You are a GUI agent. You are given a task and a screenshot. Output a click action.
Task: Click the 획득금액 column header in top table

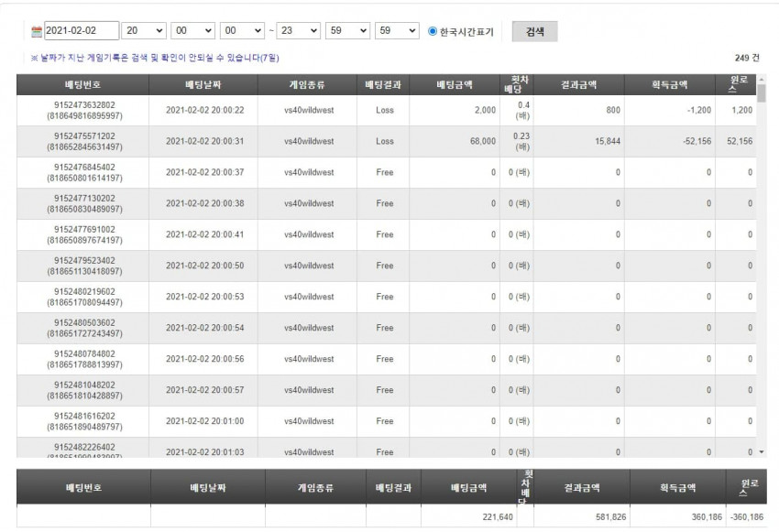669,85
